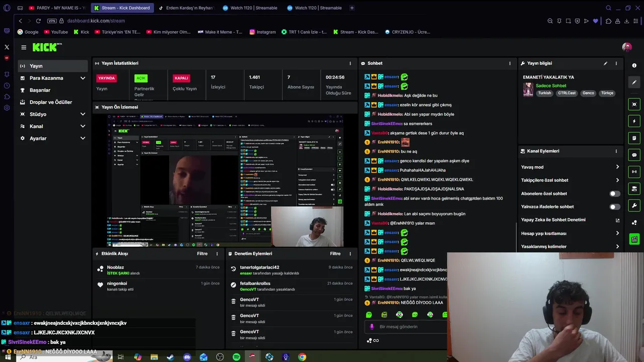The height and width of the screenshot is (362, 644).
Task: Click the KICK logo
Action: 45,47
